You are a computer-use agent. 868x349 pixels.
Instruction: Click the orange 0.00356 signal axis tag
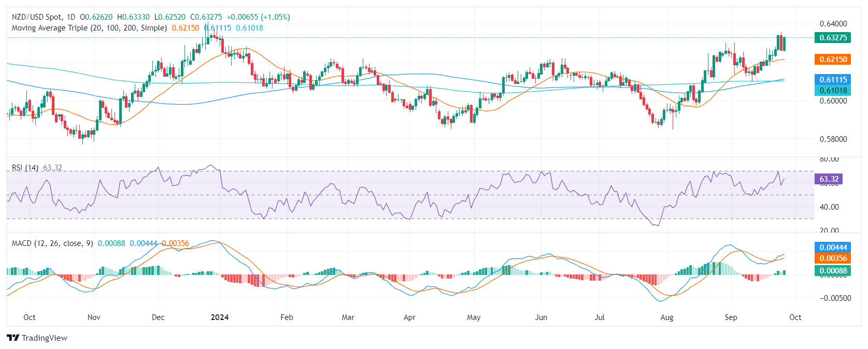coord(832,258)
